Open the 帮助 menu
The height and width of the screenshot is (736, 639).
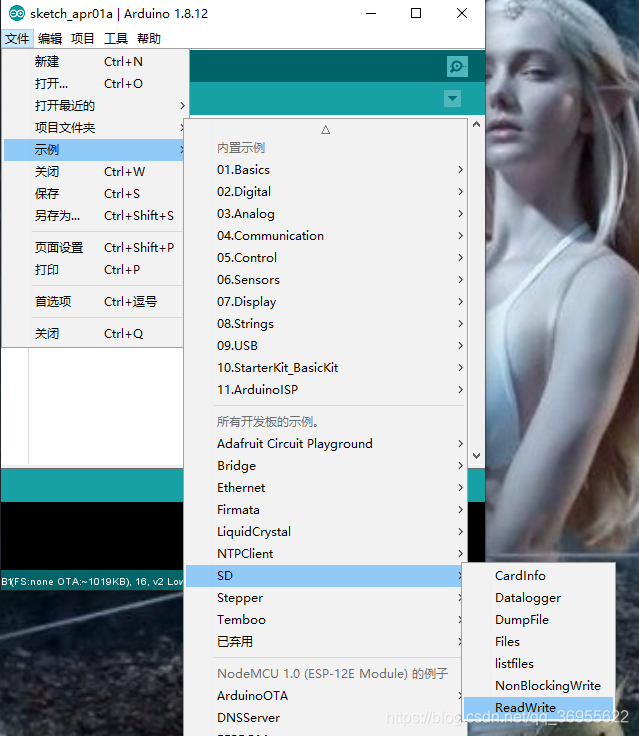[x=149, y=38]
